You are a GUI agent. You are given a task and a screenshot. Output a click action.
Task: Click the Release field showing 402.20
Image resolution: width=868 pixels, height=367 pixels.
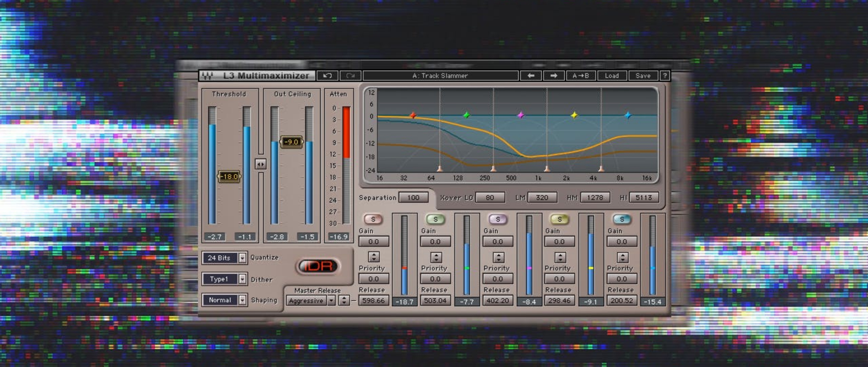coord(498,300)
